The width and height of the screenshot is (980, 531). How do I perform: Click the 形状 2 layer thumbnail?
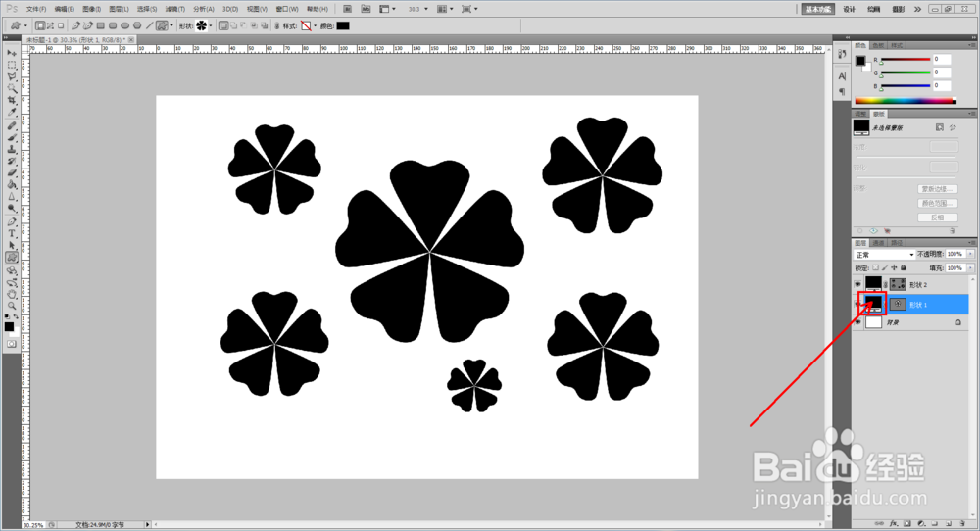[x=873, y=285]
